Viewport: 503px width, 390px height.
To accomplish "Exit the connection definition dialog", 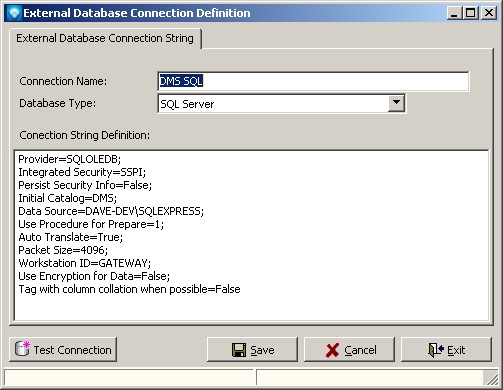I will click(x=446, y=350).
